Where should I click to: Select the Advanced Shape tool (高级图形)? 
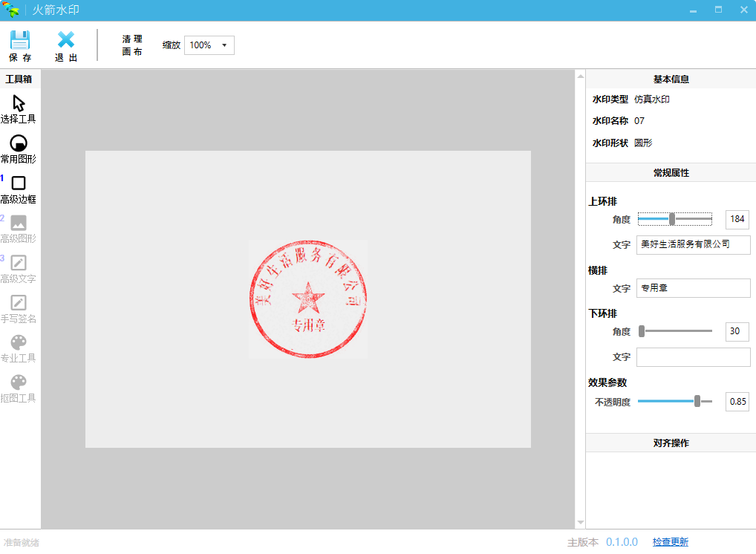click(x=19, y=229)
